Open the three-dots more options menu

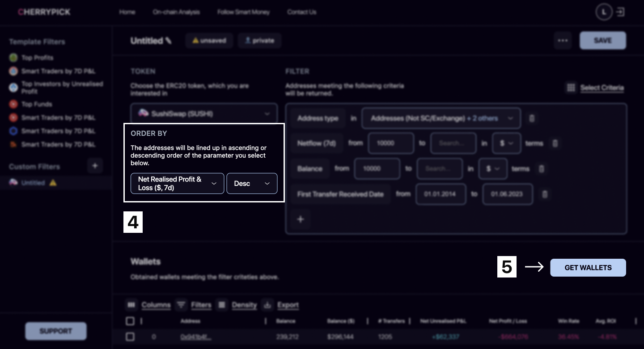tap(563, 41)
